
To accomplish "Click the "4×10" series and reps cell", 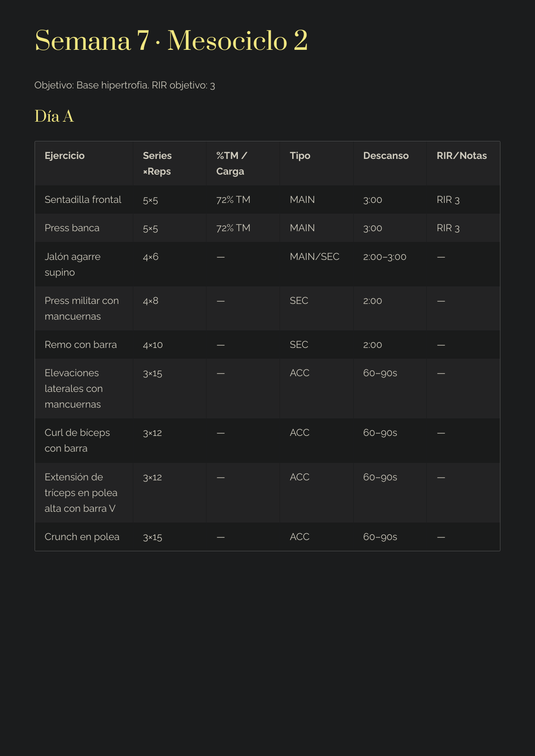I will pos(153,345).
